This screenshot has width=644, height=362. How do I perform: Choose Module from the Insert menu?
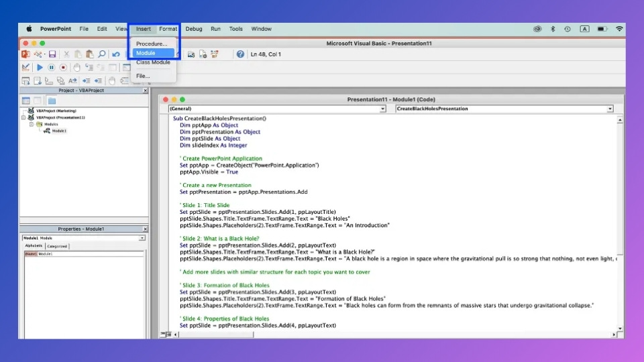(x=153, y=53)
